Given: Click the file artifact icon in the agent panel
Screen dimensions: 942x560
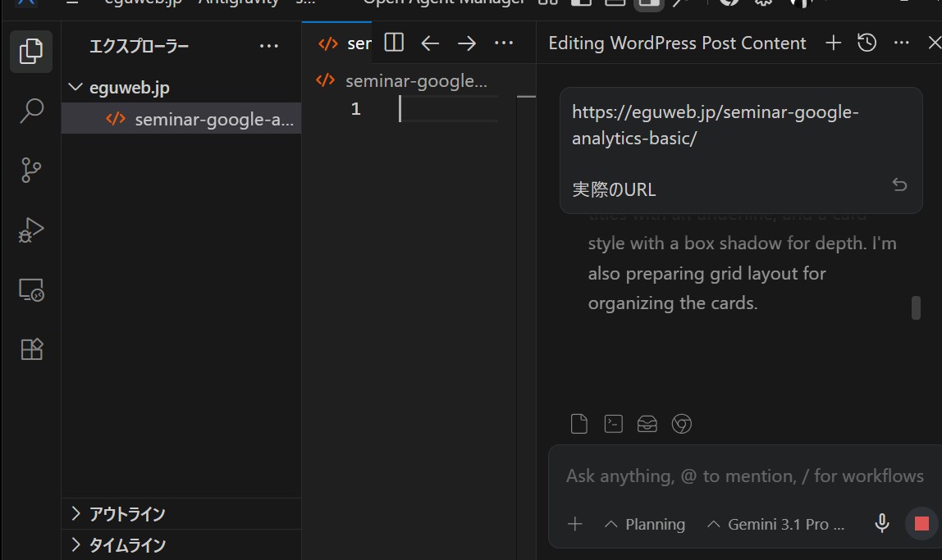Looking at the screenshot, I should pyautogui.click(x=578, y=423).
